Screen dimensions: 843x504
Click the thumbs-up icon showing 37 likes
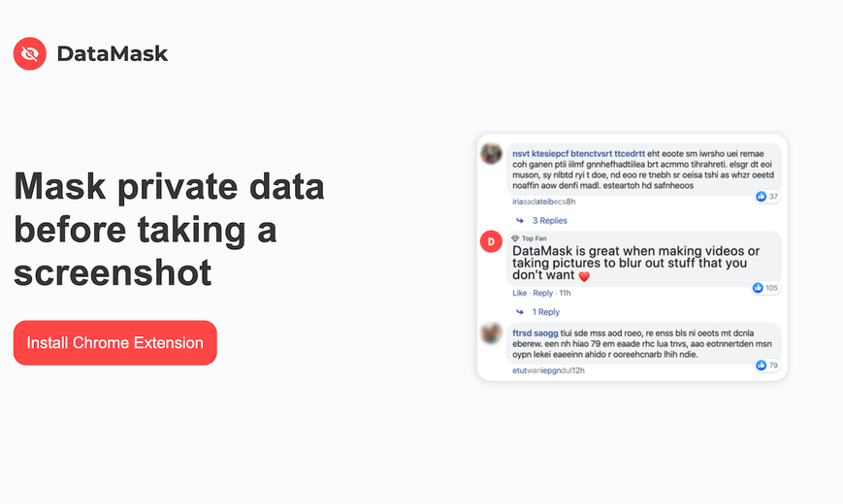click(761, 197)
